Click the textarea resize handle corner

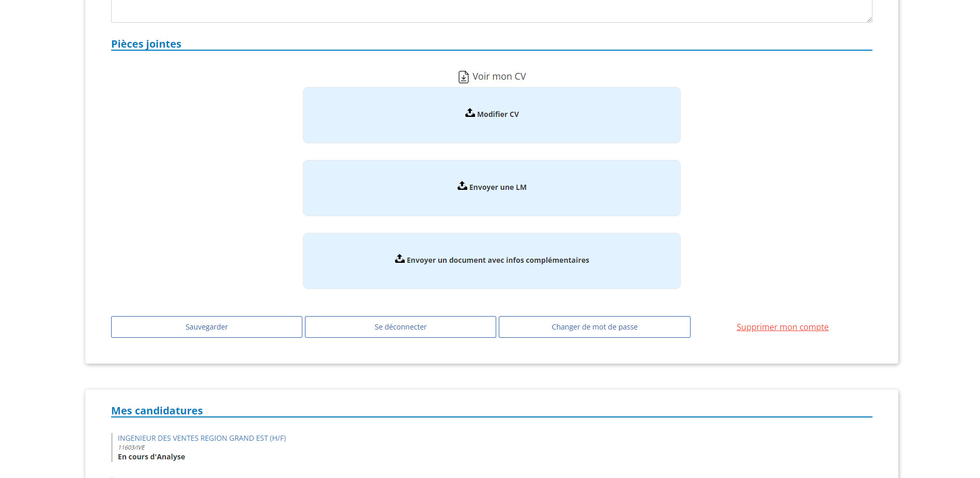tap(869, 20)
